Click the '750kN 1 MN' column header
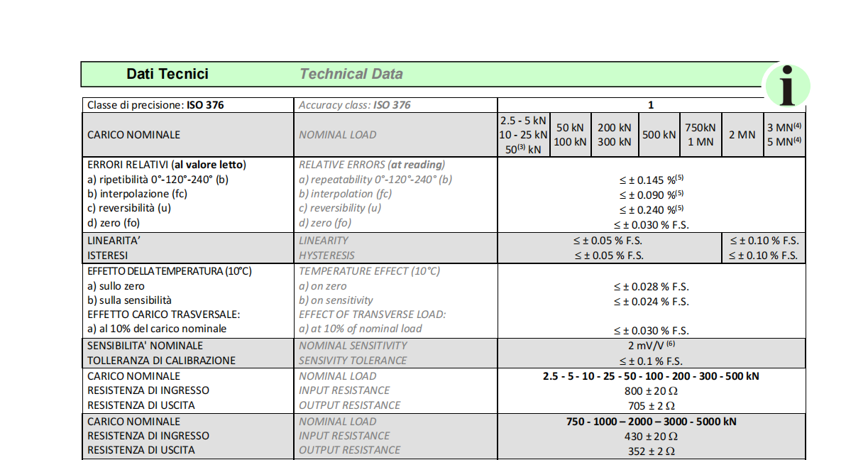Image resolution: width=868 pixels, height=460 pixels. (x=701, y=135)
